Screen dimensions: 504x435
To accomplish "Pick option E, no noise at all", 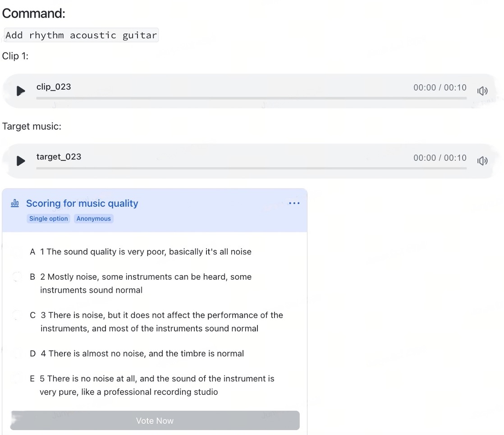I will [x=17, y=379].
